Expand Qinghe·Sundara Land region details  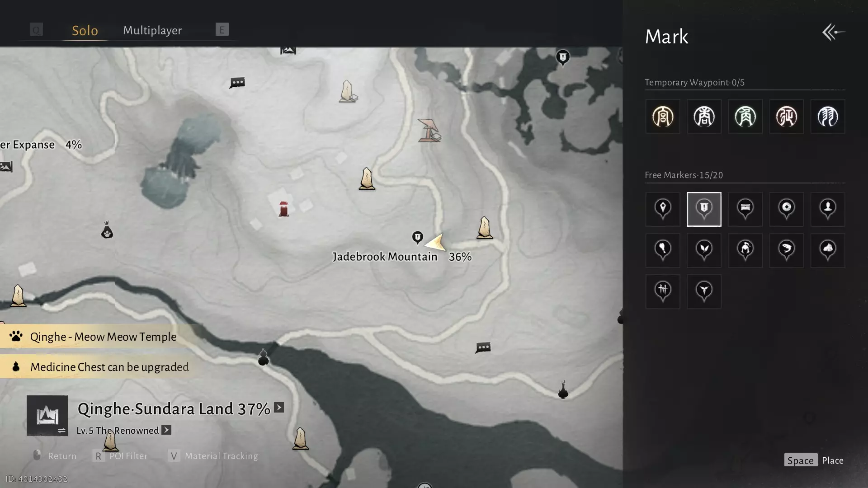tap(279, 408)
